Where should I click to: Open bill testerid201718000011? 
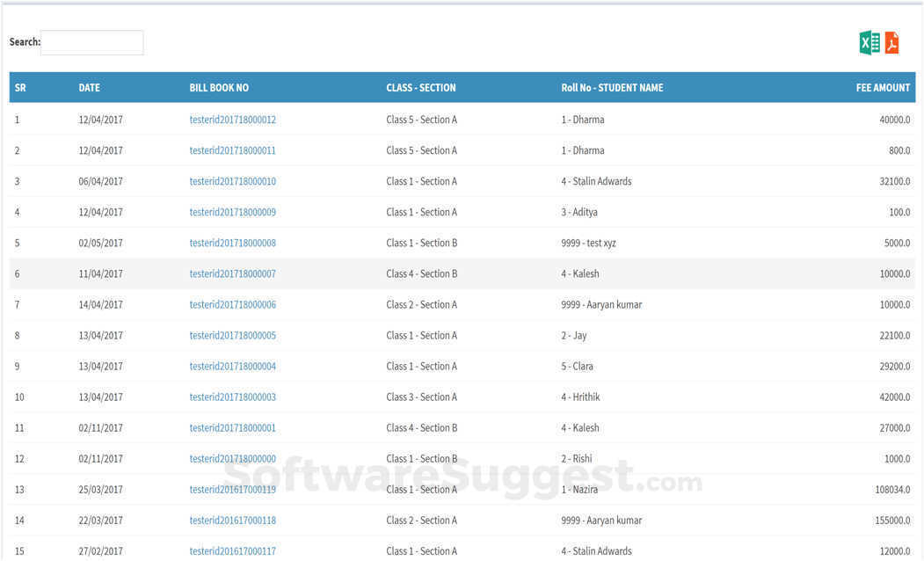[233, 150]
